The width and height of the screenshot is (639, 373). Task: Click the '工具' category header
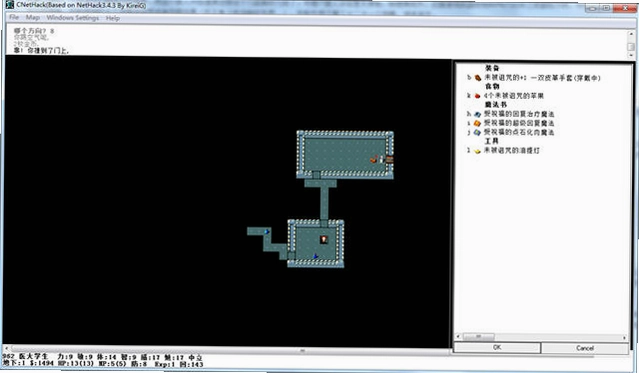click(491, 141)
